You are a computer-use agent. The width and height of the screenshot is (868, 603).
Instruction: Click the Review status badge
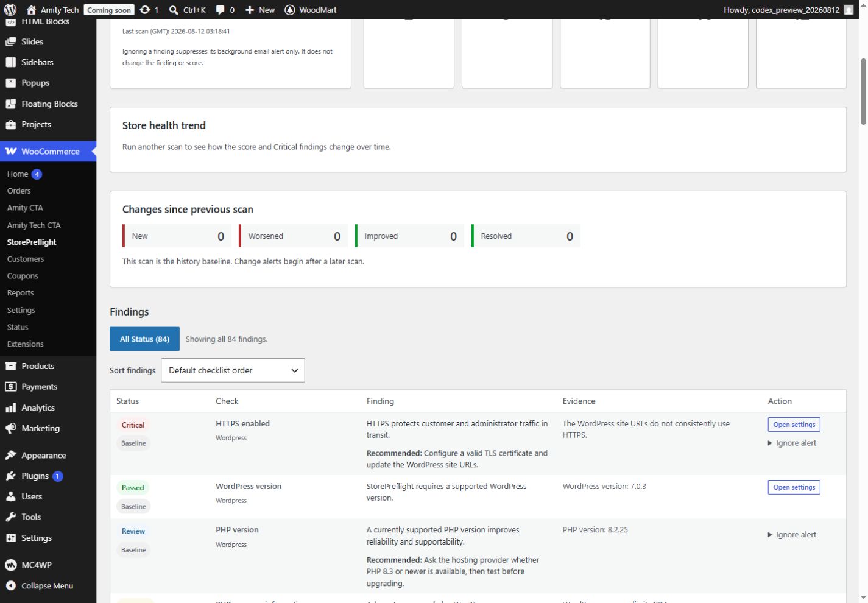pyautogui.click(x=133, y=531)
